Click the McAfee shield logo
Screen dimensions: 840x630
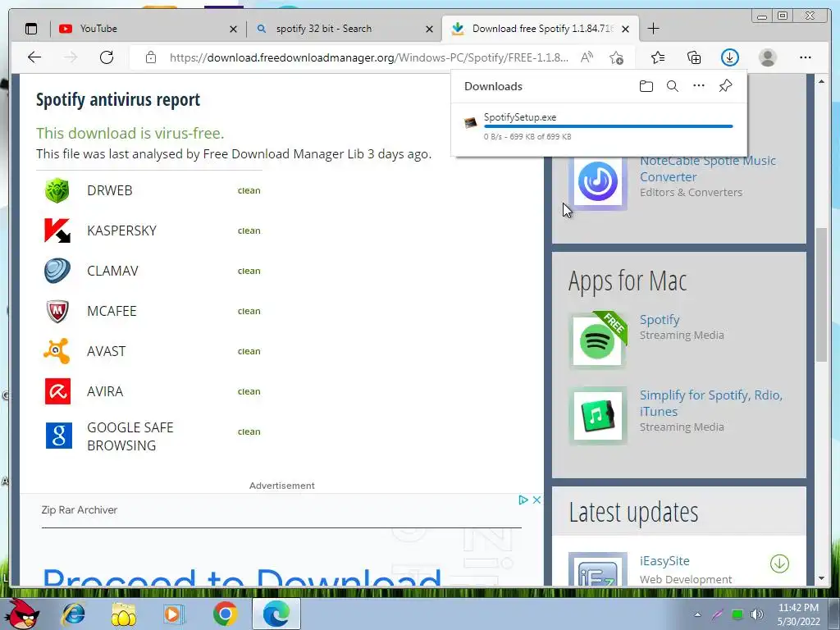(x=57, y=311)
